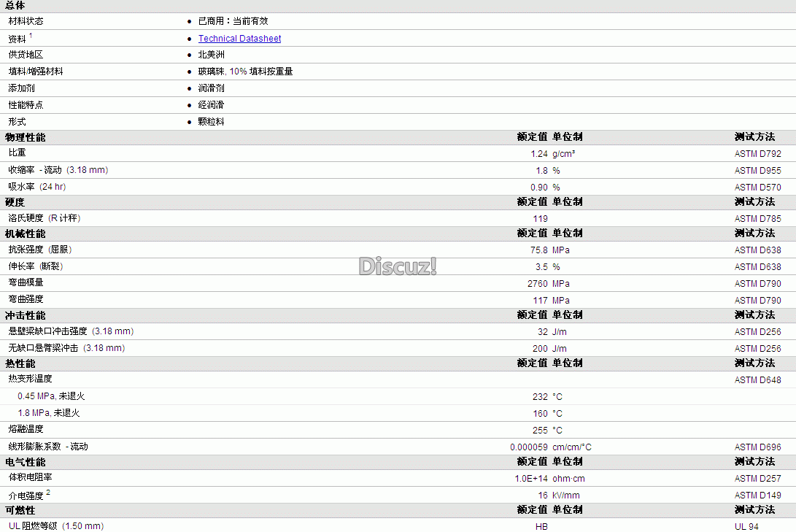Screen dimensions: 796x532
Task: Open the Technical Datasheet link
Action: click(239, 39)
